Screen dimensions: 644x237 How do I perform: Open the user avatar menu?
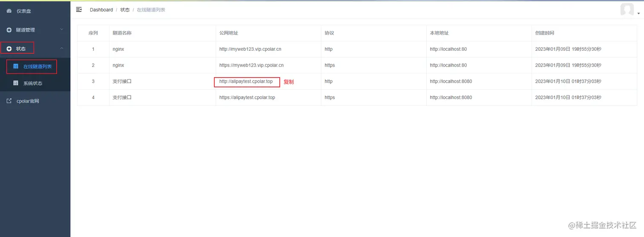(627, 9)
